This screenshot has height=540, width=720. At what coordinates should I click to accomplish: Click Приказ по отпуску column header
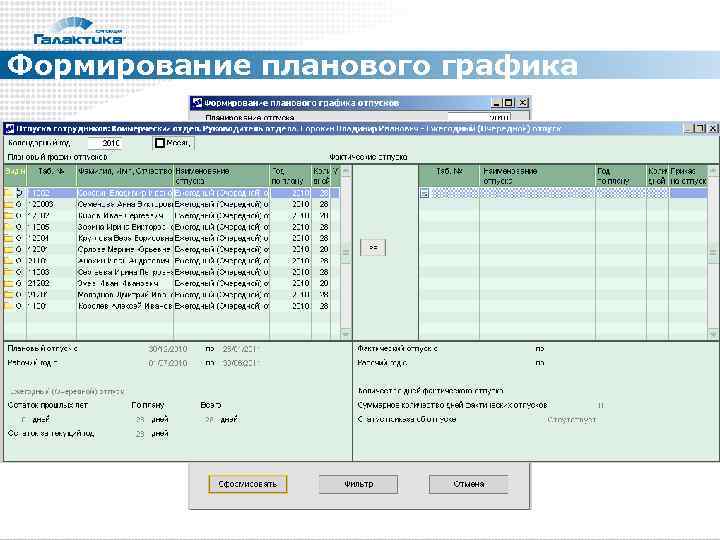click(x=688, y=176)
